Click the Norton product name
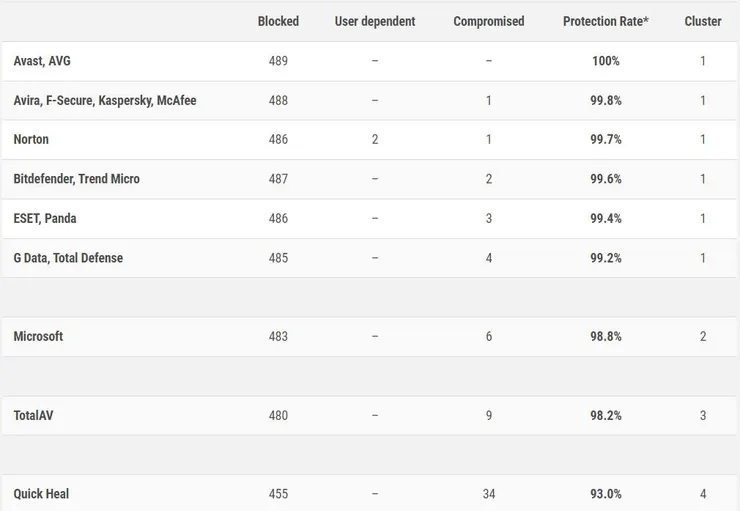This screenshot has height=511, width=740. coord(31,139)
